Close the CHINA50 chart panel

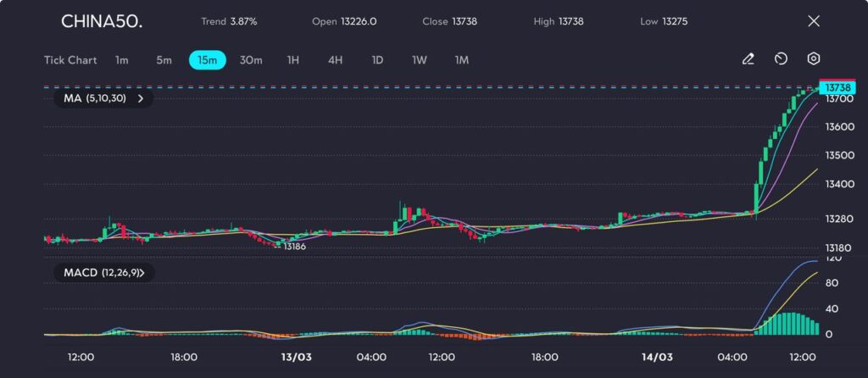pos(814,21)
